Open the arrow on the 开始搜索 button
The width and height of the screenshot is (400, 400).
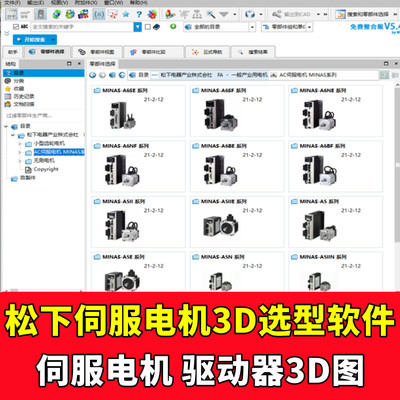pyautogui.click(x=52, y=40)
